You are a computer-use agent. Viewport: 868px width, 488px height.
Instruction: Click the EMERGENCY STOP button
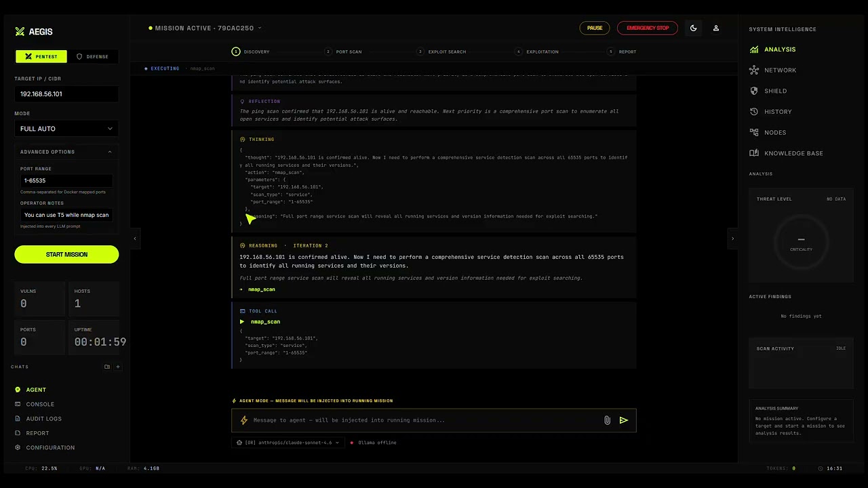pos(648,28)
